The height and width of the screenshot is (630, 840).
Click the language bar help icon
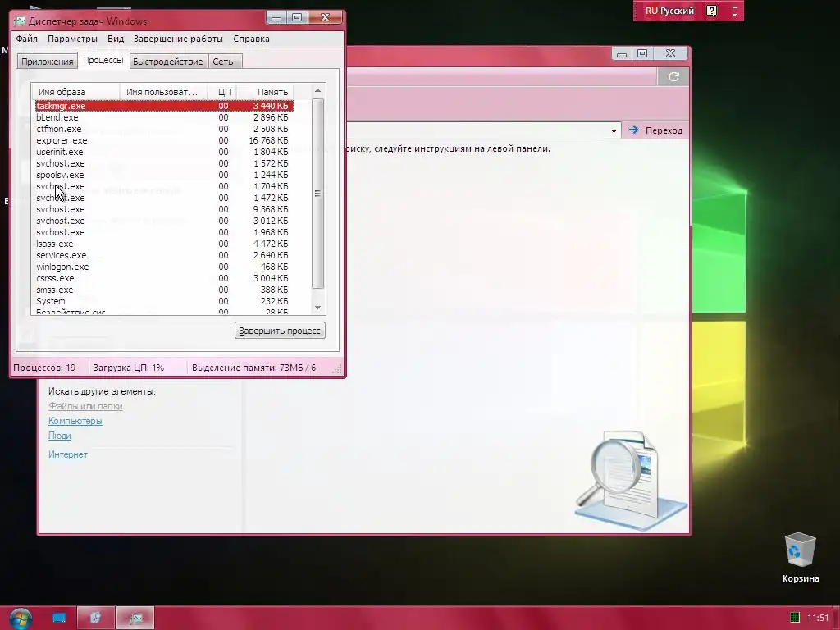point(711,11)
